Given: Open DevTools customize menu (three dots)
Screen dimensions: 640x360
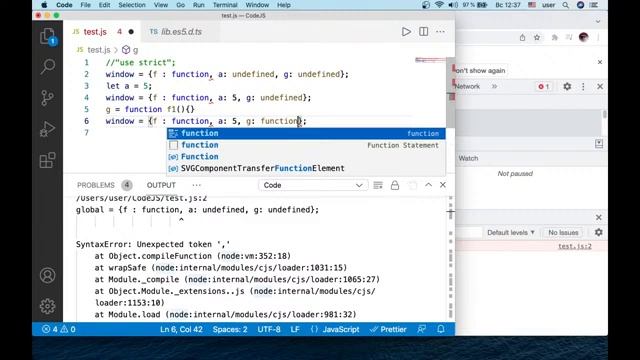Looking at the screenshot, I should point(583,87).
